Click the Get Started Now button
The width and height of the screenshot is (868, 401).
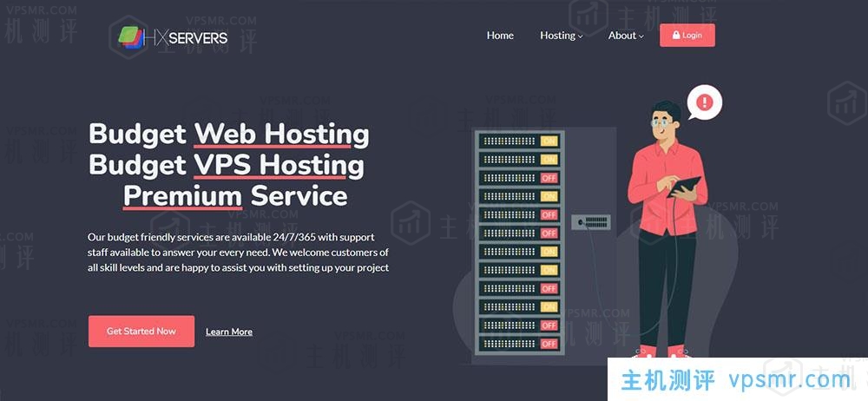pos(141,332)
